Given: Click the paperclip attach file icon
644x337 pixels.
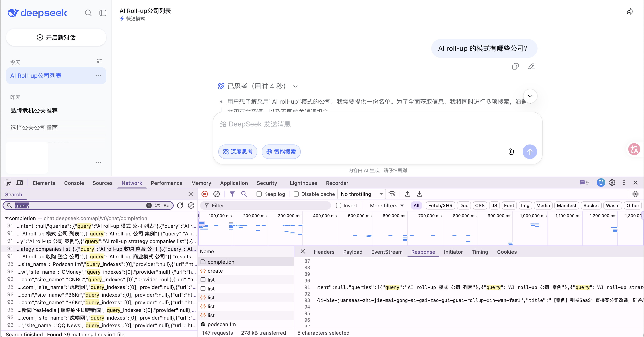Looking at the screenshot, I should (511, 152).
